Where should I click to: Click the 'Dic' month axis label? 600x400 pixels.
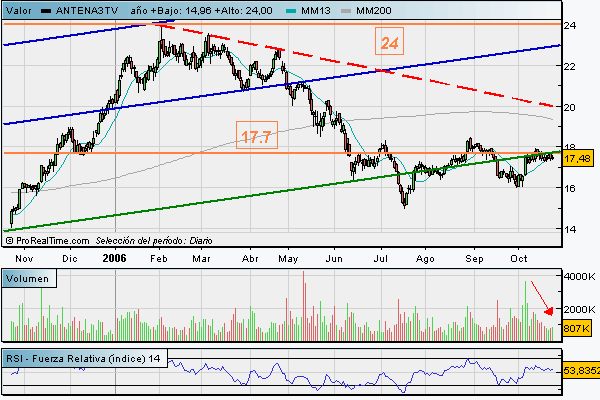point(70,259)
